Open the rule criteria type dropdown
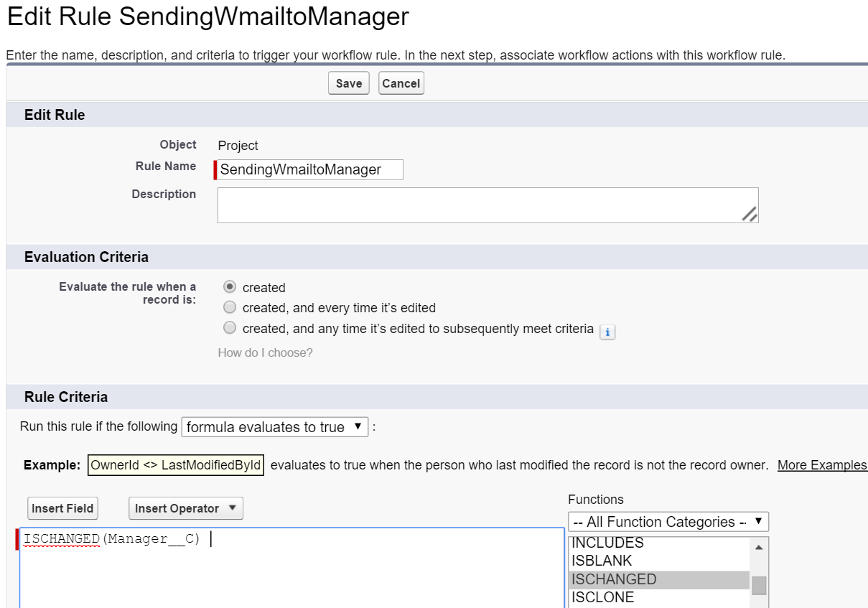Viewport: 868px width, 608px height. click(275, 427)
